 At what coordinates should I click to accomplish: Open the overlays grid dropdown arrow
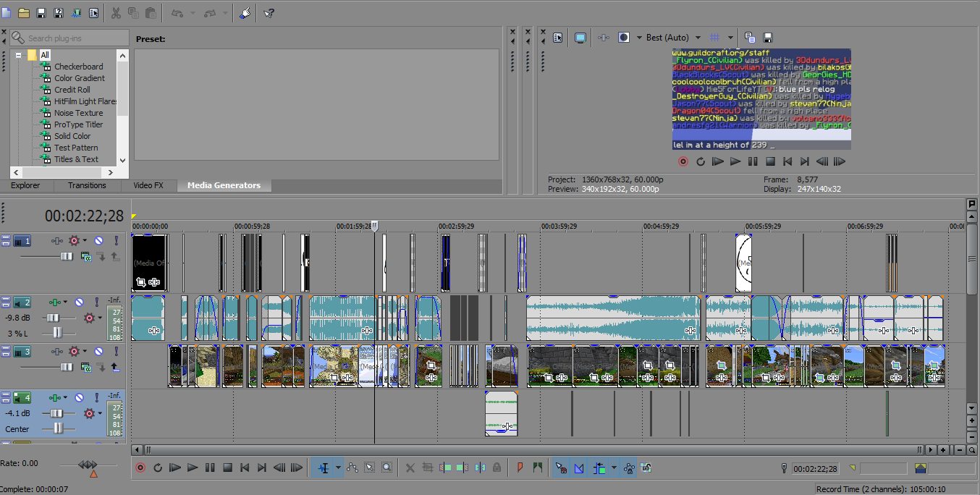730,38
